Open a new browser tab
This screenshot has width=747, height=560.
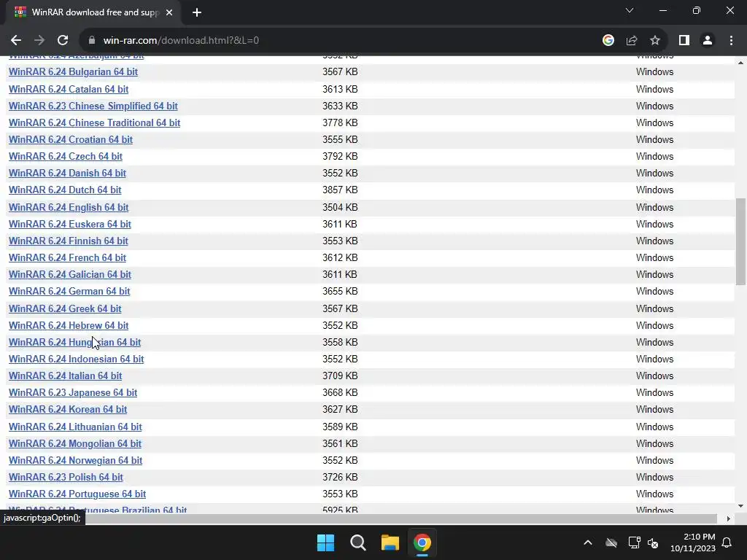click(197, 12)
